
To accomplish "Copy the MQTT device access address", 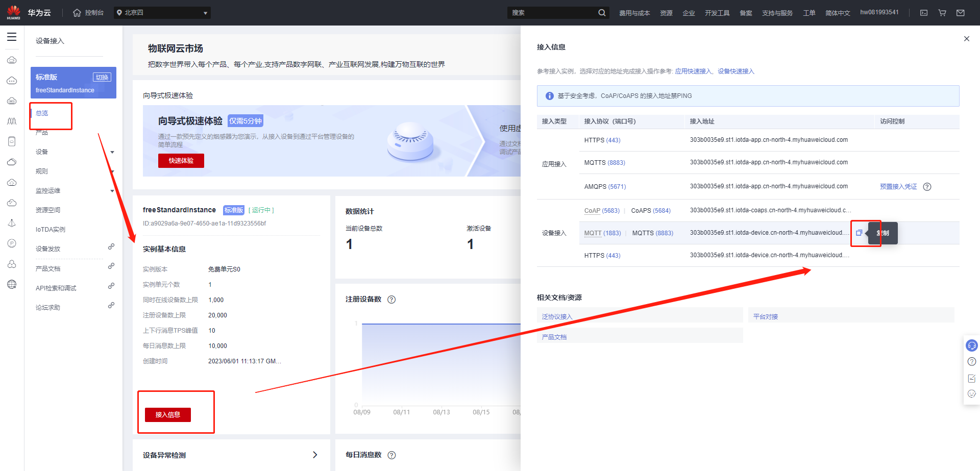I will coord(859,233).
